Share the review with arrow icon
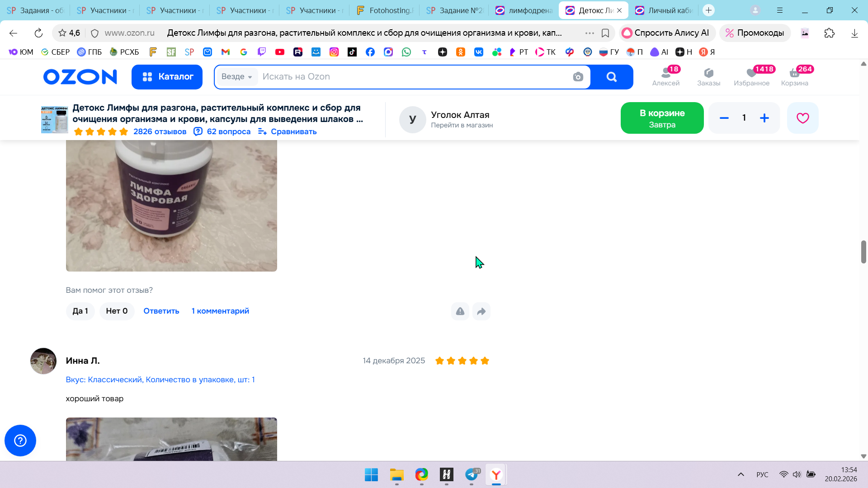 [481, 311]
